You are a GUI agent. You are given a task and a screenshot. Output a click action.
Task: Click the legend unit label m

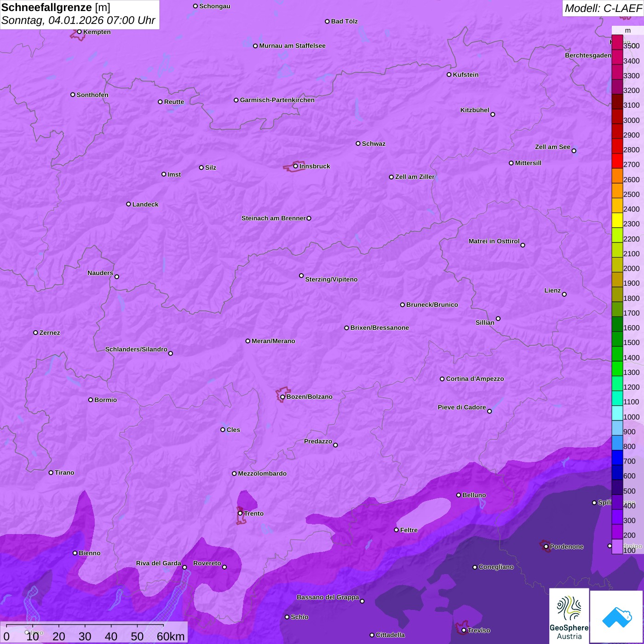628,30
